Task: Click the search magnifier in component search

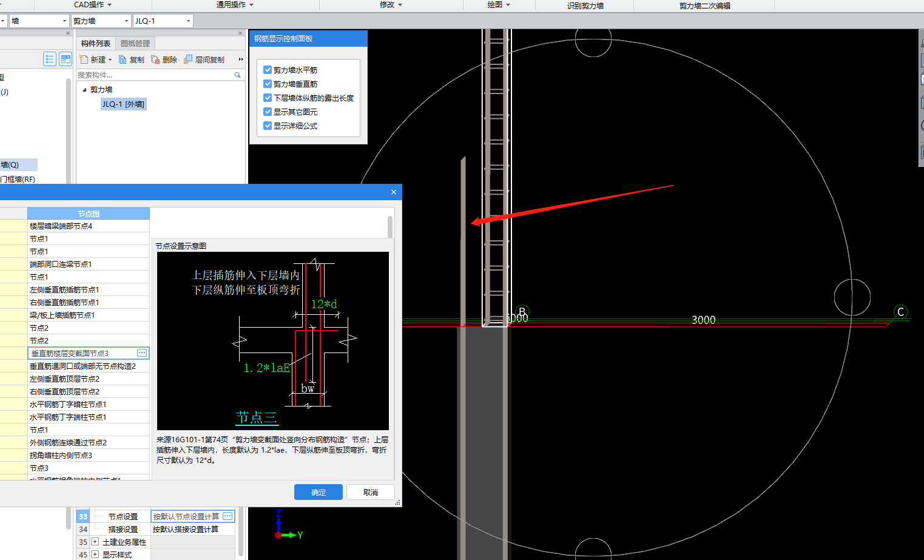Action: (x=237, y=75)
